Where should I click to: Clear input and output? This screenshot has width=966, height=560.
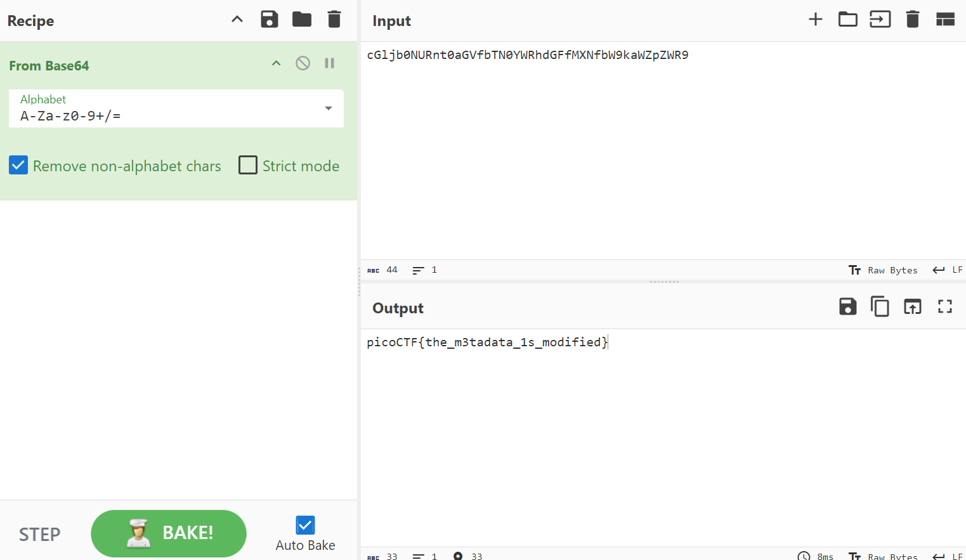[913, 20]
